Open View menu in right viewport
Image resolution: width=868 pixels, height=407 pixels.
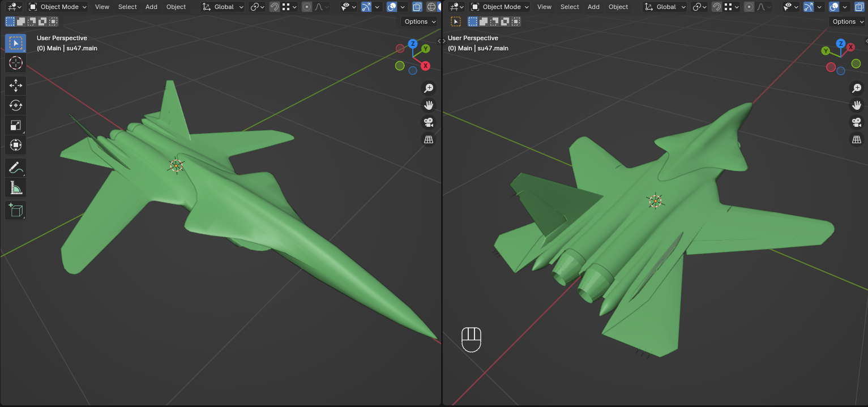tap(544, 7)
